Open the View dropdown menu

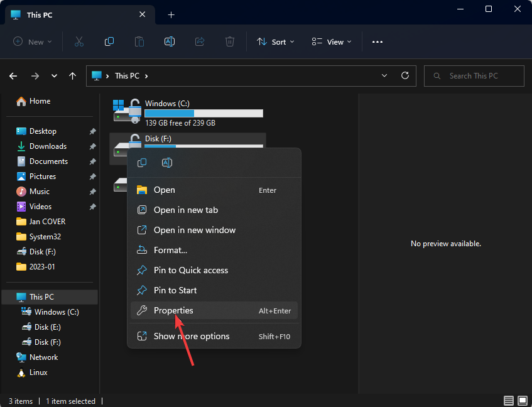coord(332,42)
